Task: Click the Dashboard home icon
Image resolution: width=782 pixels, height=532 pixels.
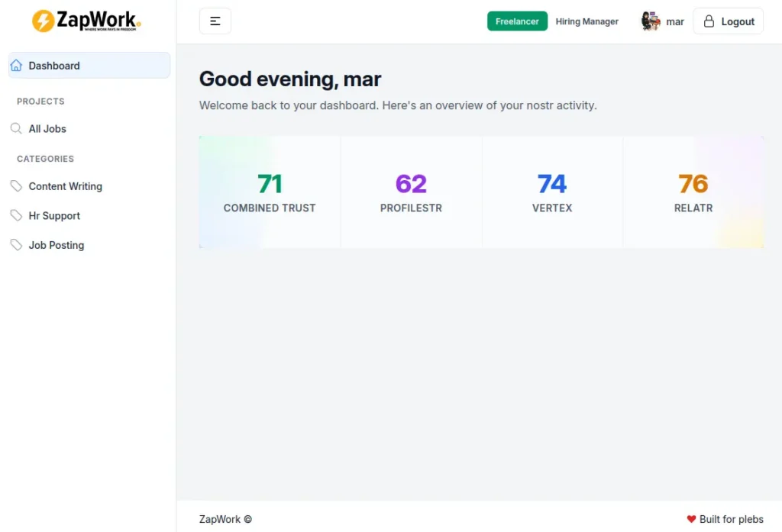Action: point(16,66)
